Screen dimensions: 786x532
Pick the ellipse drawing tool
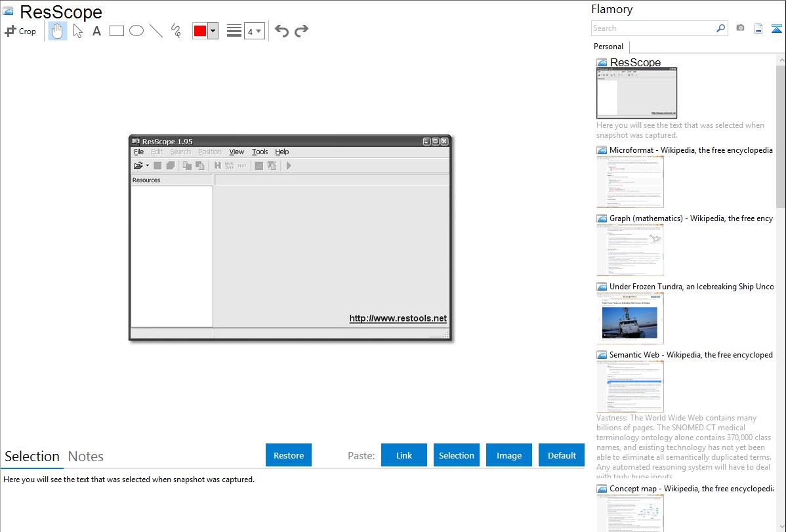pos(136,31)
